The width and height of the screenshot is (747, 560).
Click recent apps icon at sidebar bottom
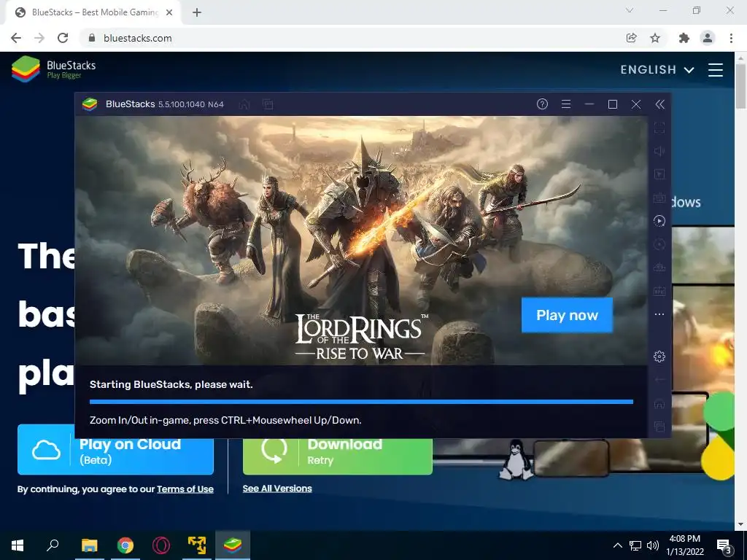(659, 426)
